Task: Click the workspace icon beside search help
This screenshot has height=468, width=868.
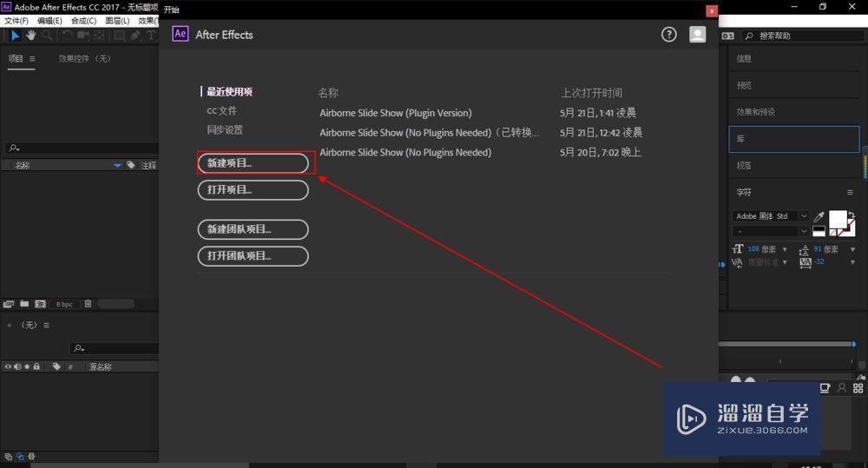Action: [728, 36]
